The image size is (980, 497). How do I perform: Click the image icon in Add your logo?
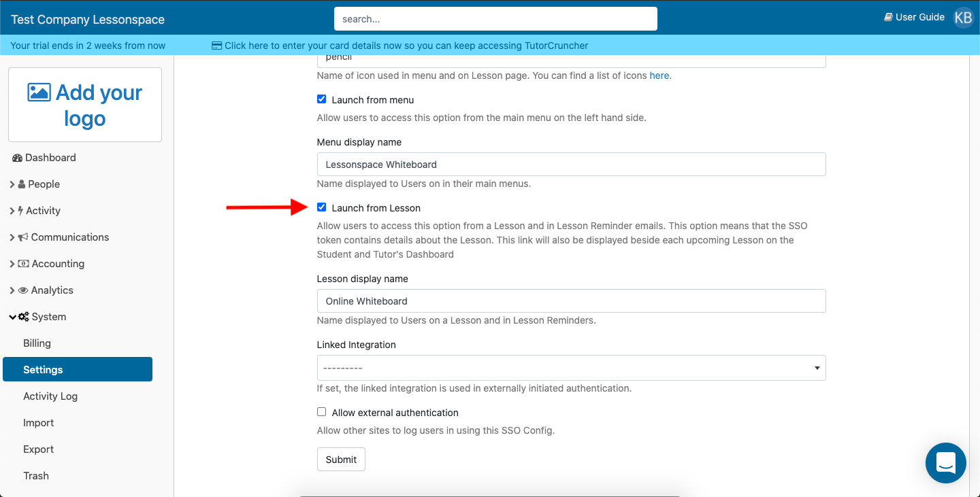click(x=39, y=92)
